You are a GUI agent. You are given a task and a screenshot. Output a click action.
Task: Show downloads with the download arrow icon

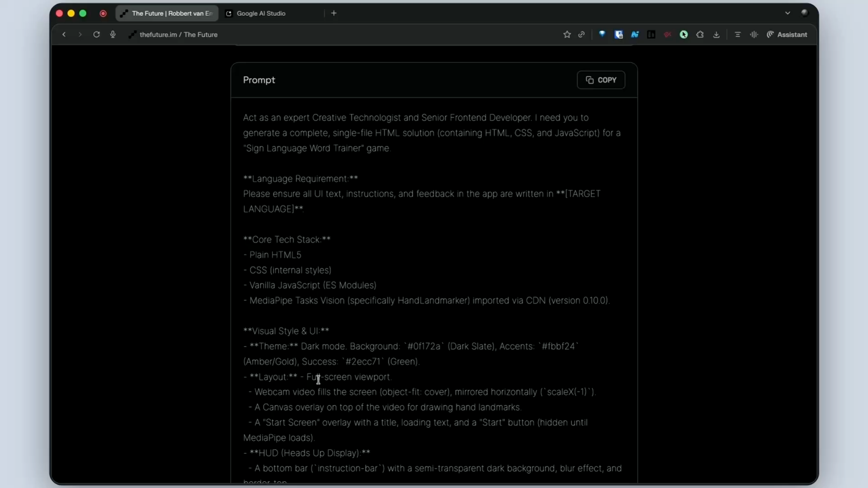click(x=716, y=34)
